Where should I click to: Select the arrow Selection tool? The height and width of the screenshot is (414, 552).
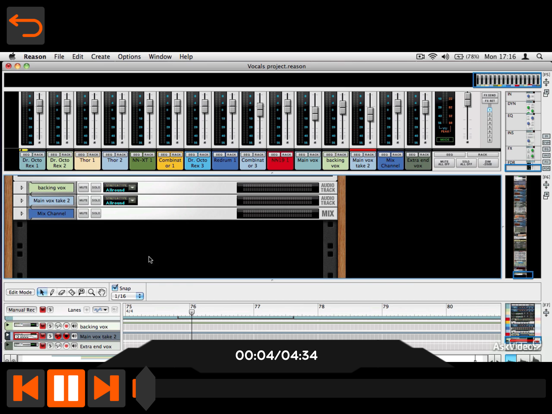42,292
